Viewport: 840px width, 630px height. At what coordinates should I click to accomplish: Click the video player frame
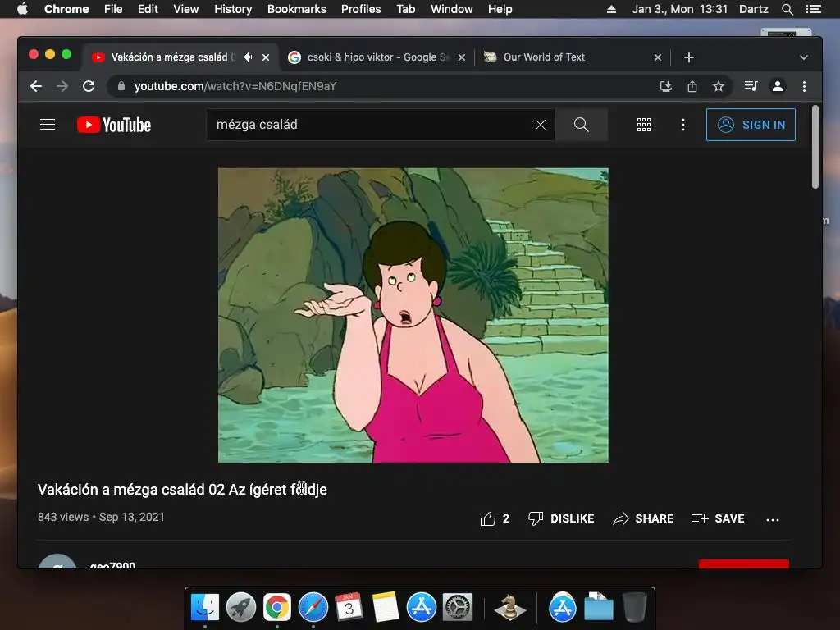(x=413, y=315)
